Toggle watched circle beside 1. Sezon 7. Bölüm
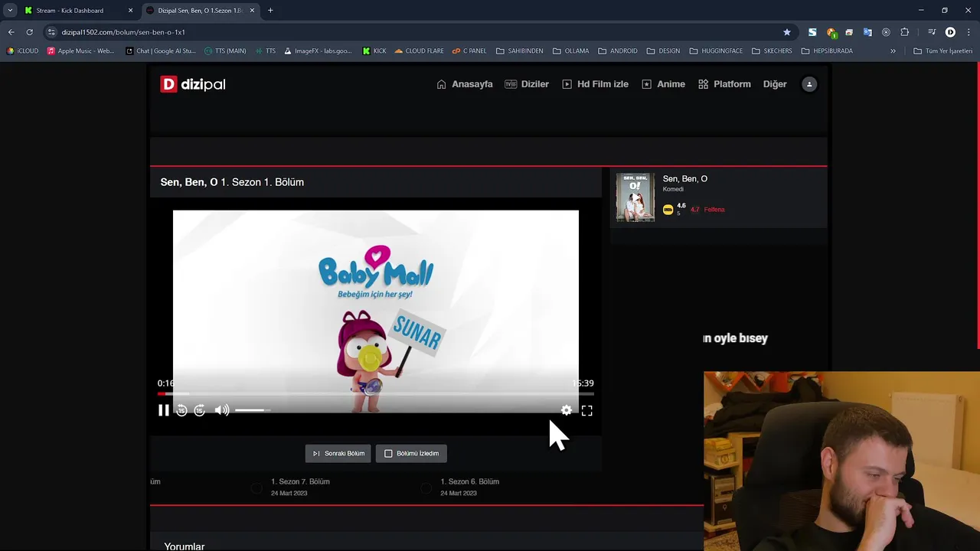980x551 pixels. (x=257, y=487)
